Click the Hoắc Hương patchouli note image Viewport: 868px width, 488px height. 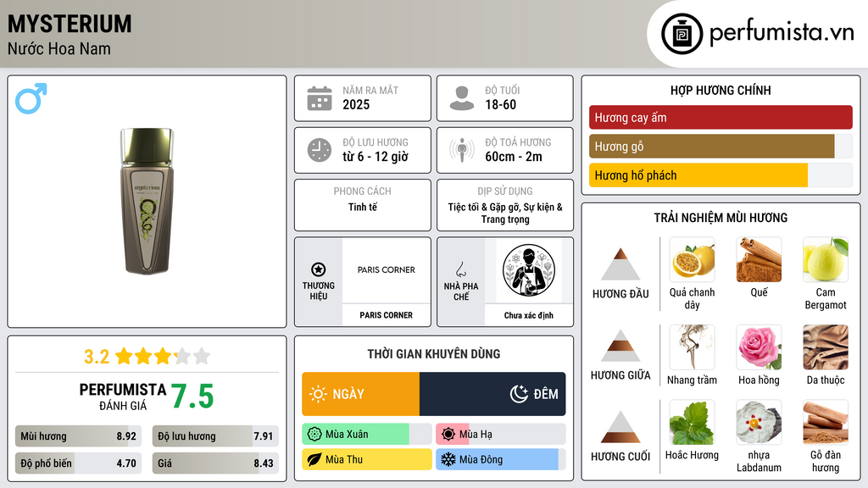coord(692,423)
